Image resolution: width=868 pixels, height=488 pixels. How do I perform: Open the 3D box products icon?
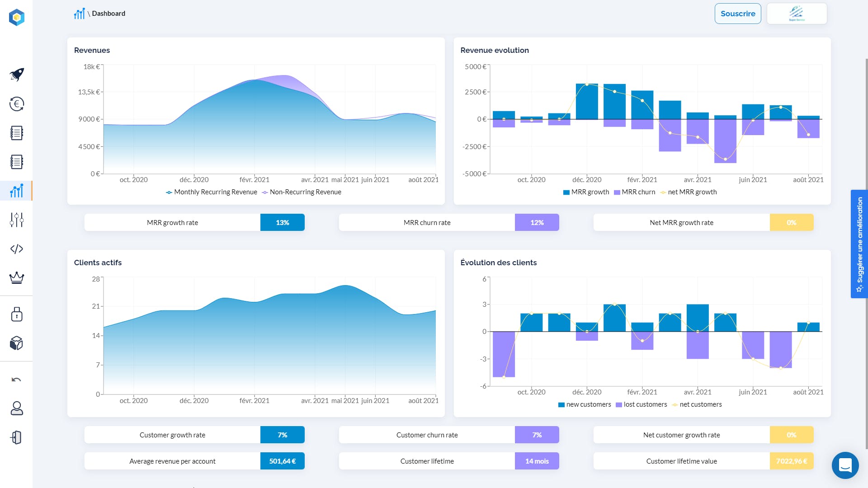(x=17, y=343)
